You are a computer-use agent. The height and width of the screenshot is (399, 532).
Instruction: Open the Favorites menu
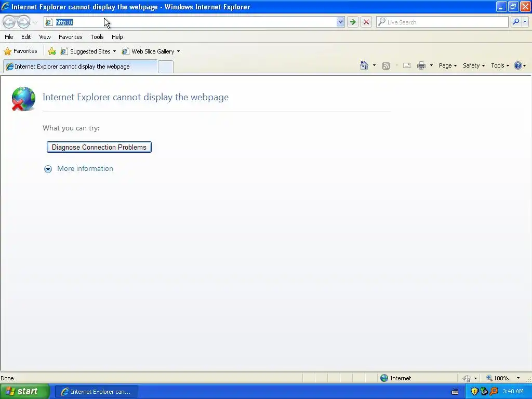(x=71, y=37)
